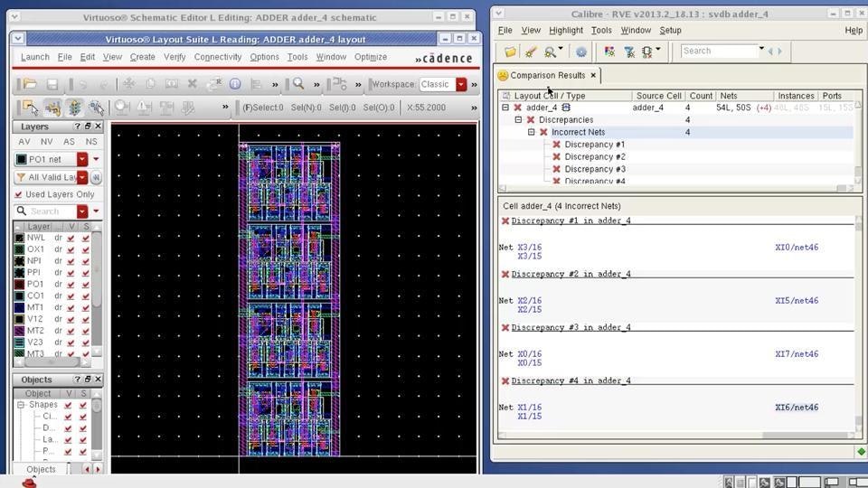Click magnifier Zoom icon in layout toolbar
This screenshot has width=868, height=488.
[x=298, y=83]
